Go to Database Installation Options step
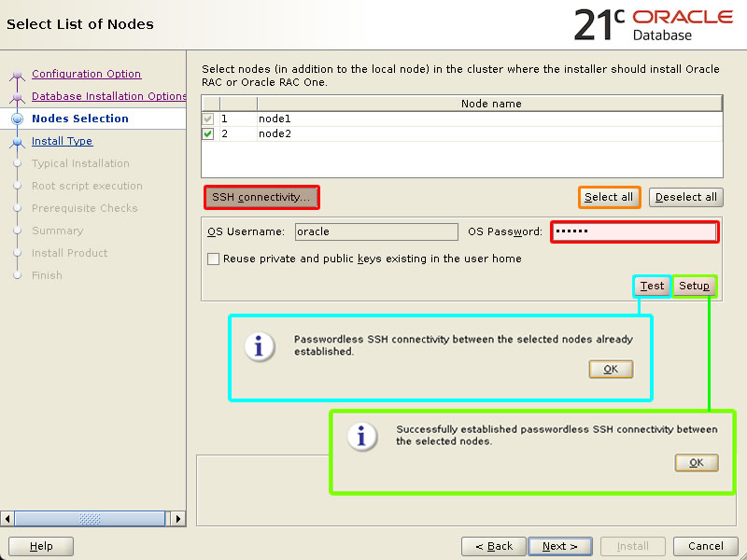This screenshot has height=560, width=747. click(108, 96)
